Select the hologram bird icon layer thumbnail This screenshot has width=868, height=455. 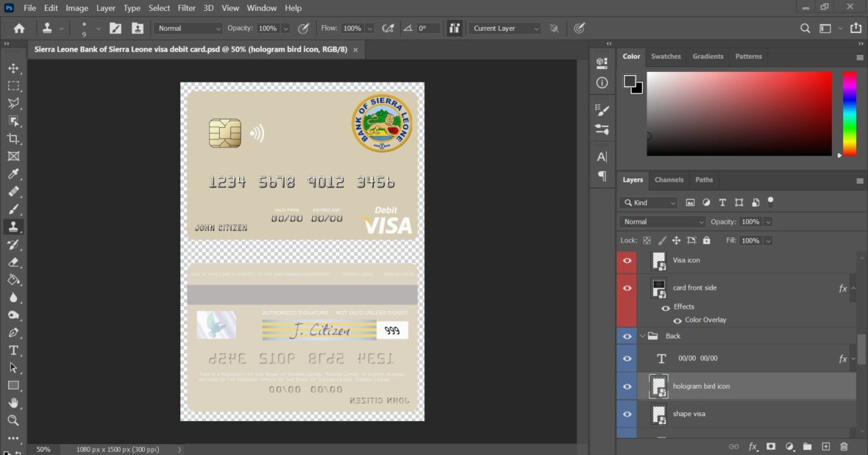(658, 385)
